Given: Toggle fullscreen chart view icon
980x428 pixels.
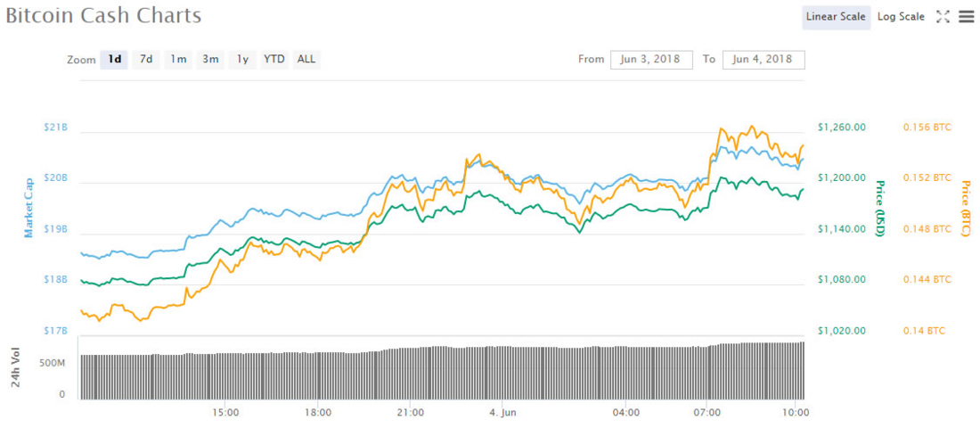Looking at the screenshot, I should (x=943, y=17).
